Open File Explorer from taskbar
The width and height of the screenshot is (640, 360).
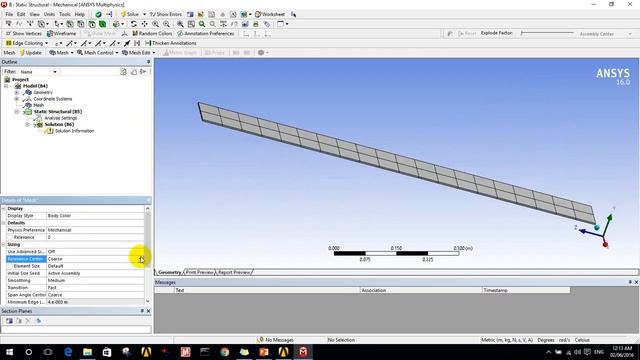[87, 352]
